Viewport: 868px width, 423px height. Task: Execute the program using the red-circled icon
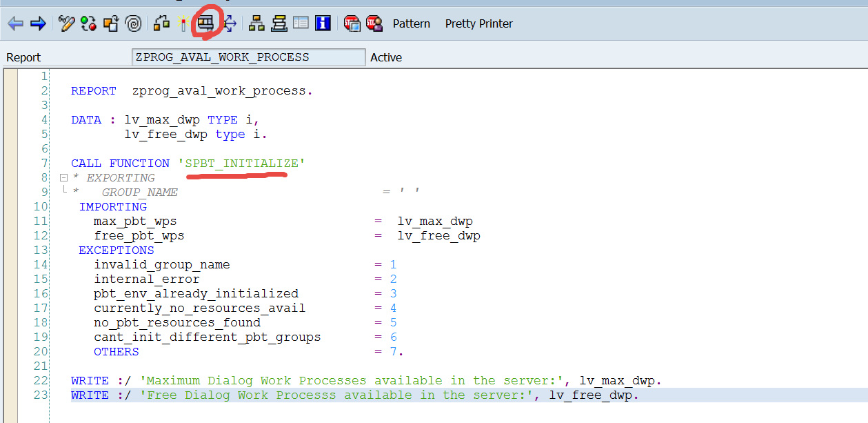click(206, 23)
